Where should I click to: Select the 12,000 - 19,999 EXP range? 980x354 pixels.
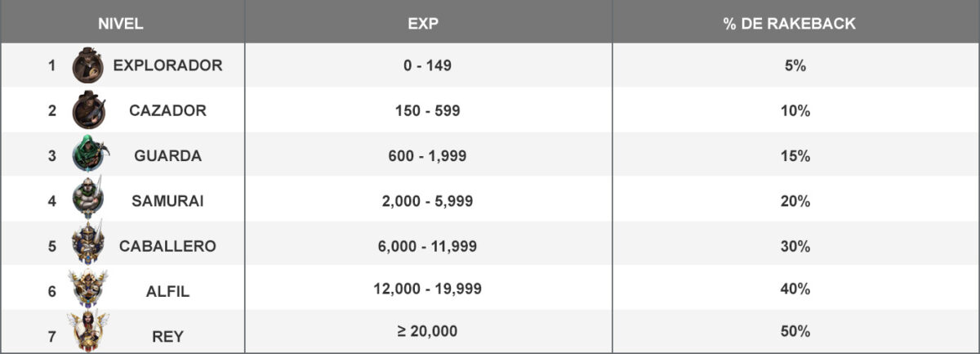tap(427, 289)
